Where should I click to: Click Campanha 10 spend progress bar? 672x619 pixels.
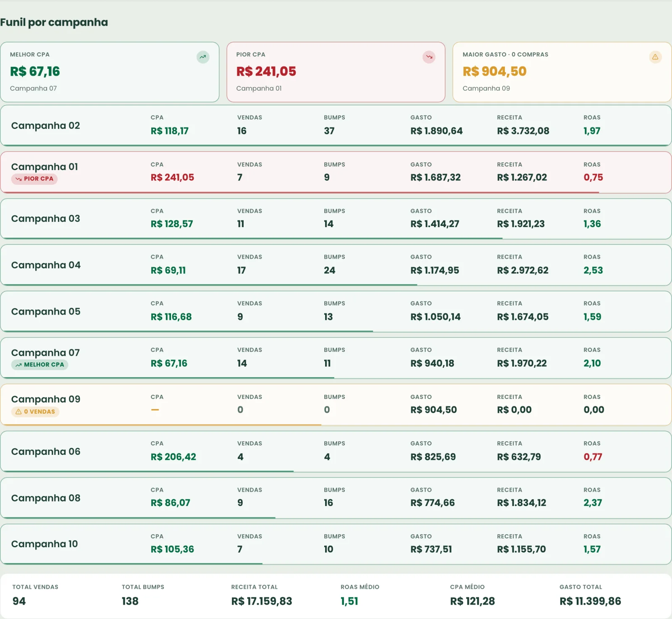click(132, 564)
